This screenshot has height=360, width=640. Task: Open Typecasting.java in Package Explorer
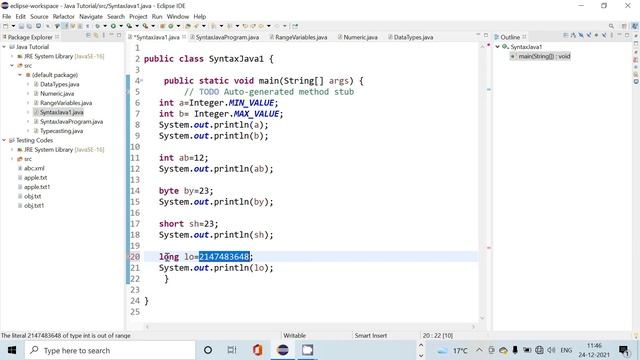(61, 131)
